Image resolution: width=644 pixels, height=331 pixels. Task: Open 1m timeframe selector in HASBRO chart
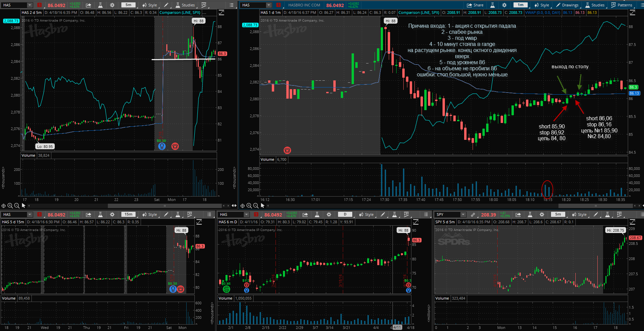(x=521, y=5)
